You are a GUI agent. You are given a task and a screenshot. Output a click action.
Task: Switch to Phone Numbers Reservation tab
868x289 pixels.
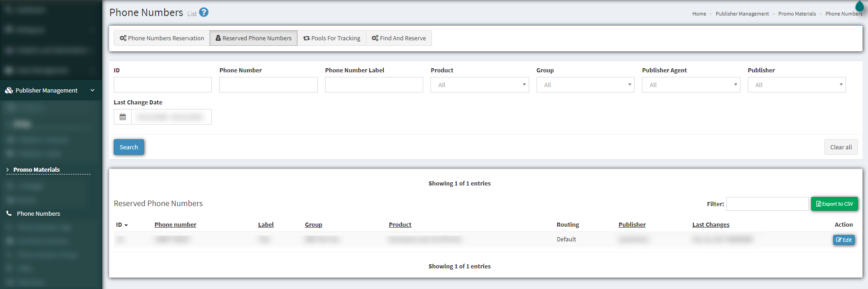(x=162, y=38)
